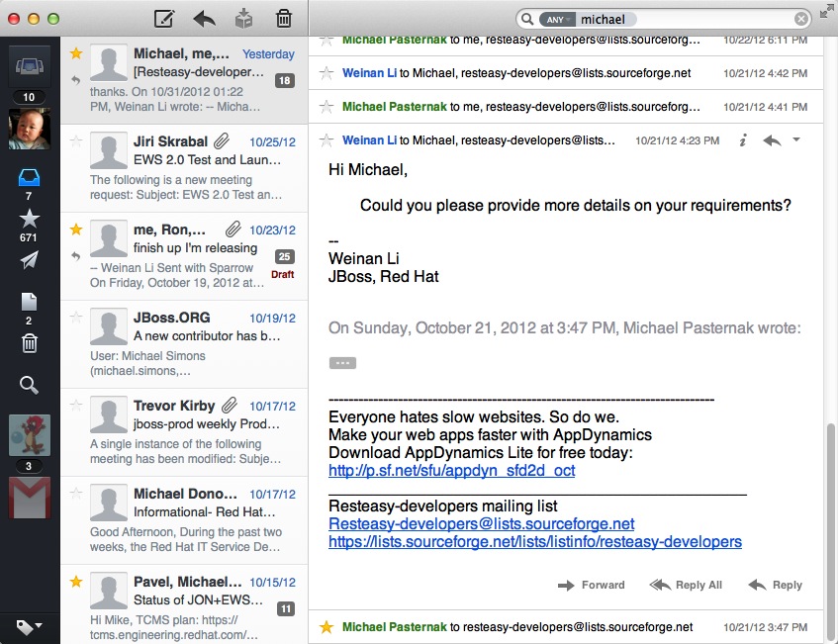Unstar Michael Pasternak 3:47 PM message

click(x=326, y=627)
